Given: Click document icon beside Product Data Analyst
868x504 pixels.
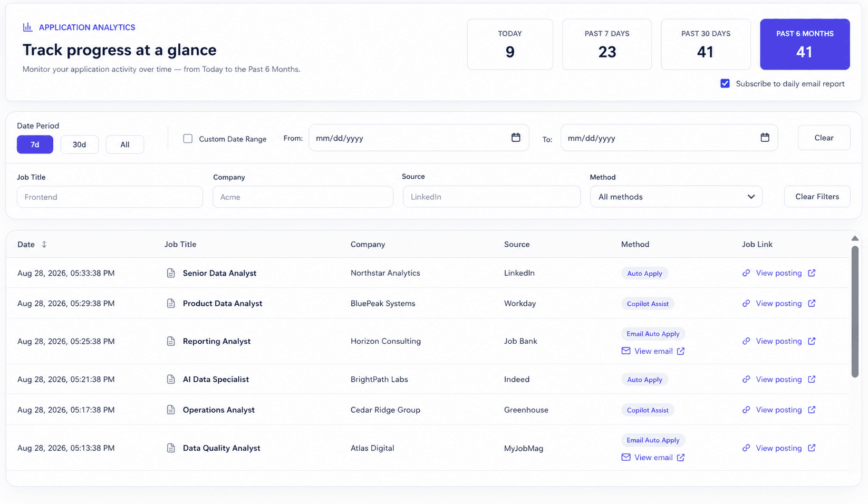Looking at the screenshot, I should [171, 303].
